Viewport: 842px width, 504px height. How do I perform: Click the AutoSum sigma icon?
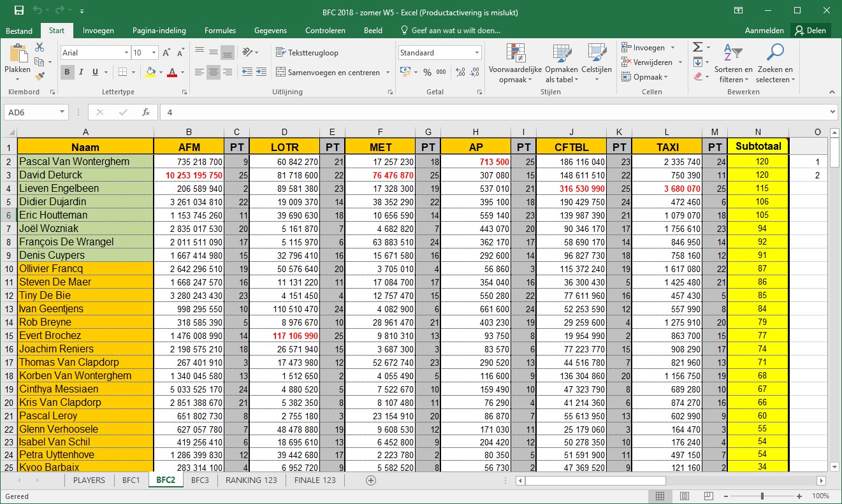pyautogui.click(x=698, y=48)
